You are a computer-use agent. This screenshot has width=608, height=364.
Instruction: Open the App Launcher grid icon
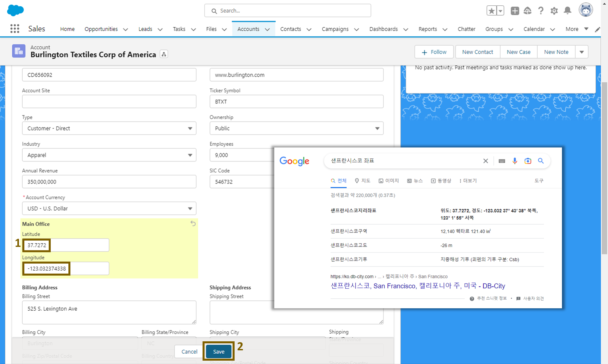point(15,29)
